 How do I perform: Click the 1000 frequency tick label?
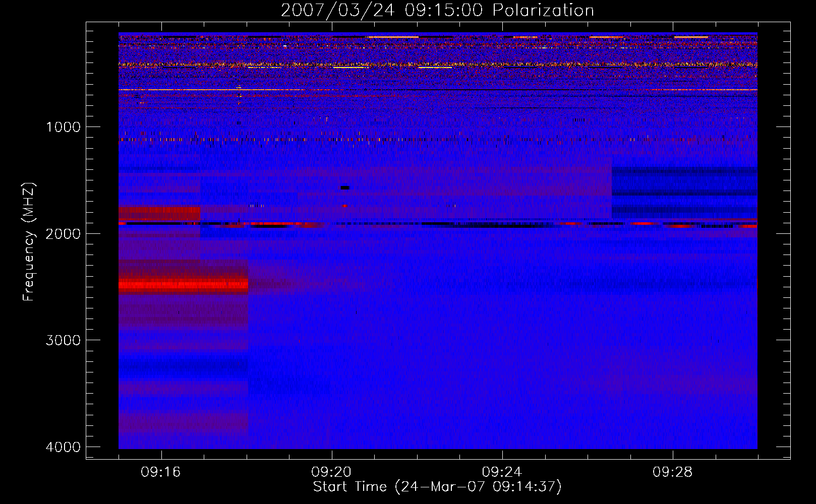pos(63,127)
